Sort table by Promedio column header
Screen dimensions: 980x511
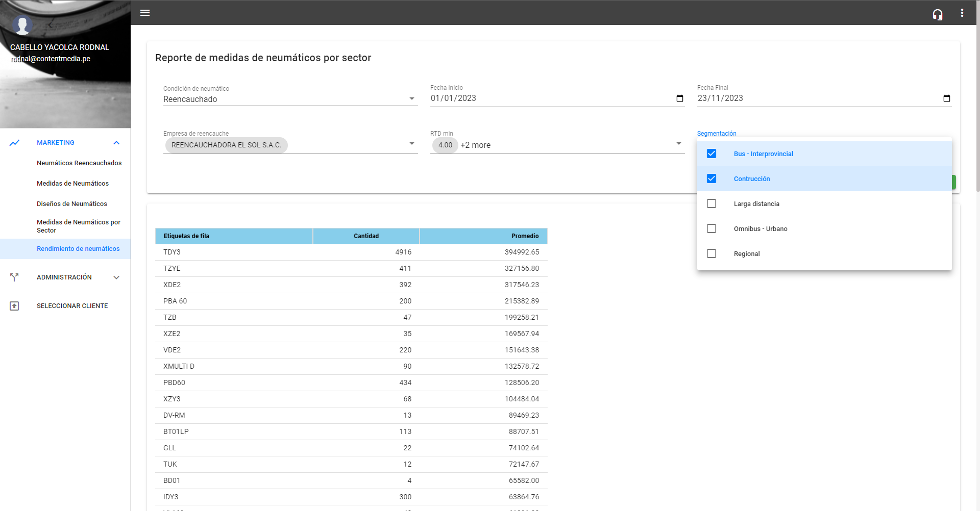(x=525, y=236)
